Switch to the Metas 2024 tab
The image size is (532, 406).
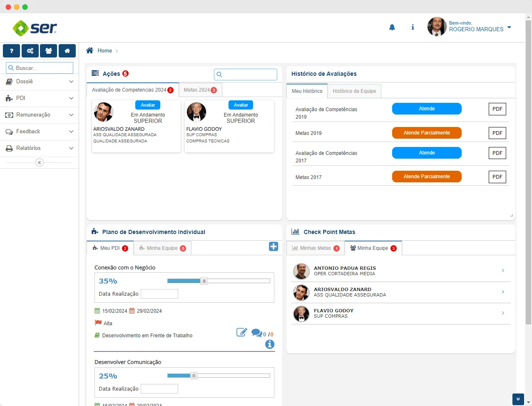coord(200,90)
